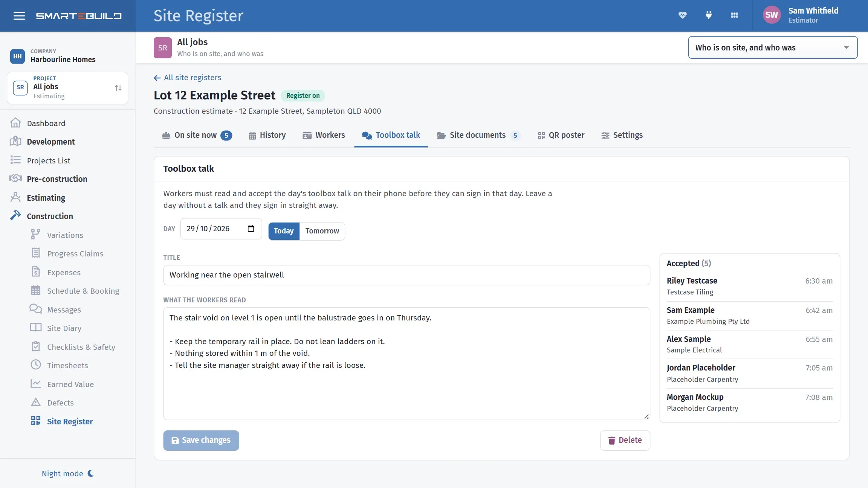Screen dimensions: 868x488
Task: Click the Title input field
Action: (406, 275)
